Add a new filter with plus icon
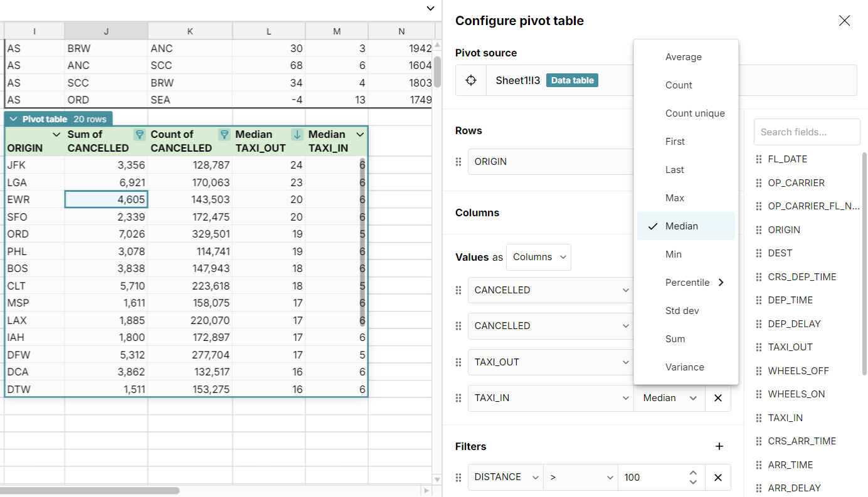The width and height of the screenshot is (868, 497). [x=719, y=446]
